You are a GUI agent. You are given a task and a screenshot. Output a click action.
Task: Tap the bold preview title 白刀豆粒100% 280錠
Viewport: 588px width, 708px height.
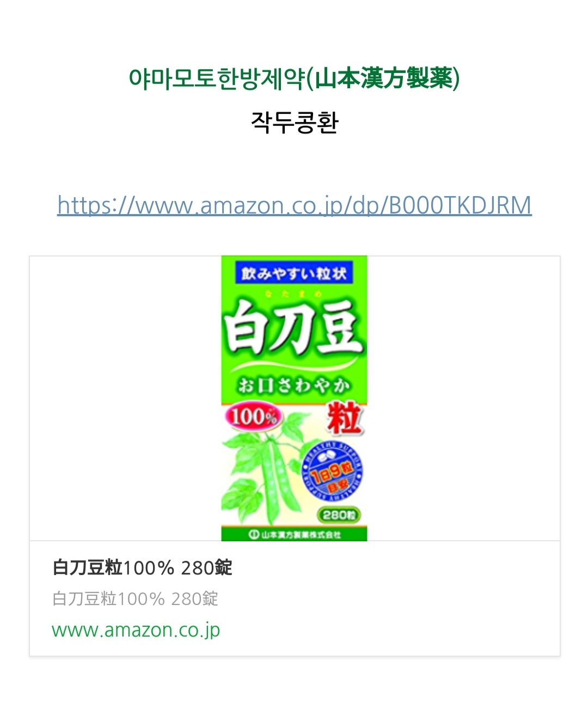[x=142, y=567]
